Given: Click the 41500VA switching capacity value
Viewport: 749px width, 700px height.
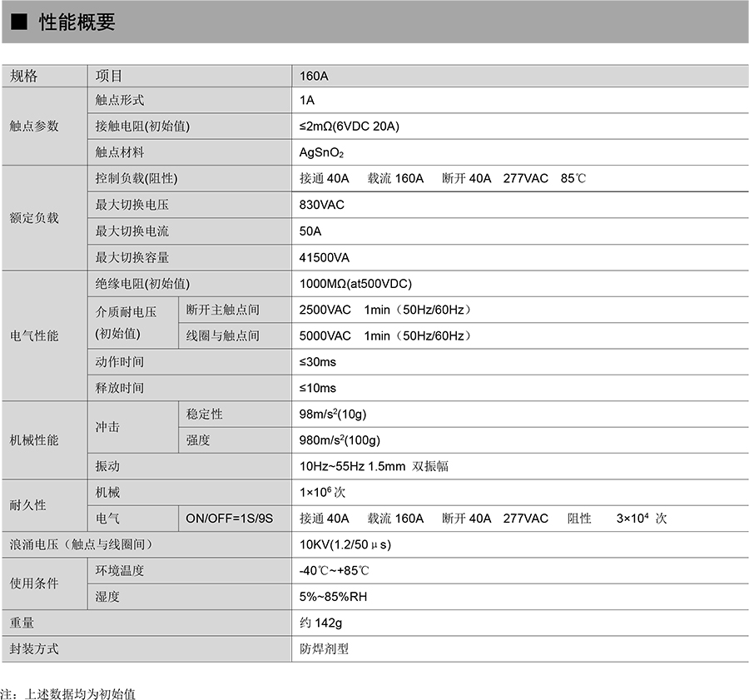Looking at the screenshot, I should tap(324, 257).
